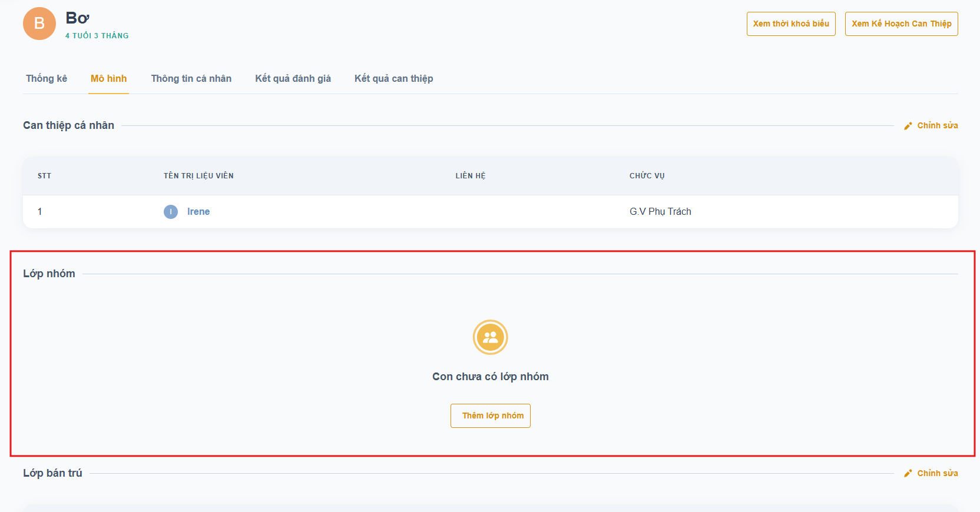The height and width of the screenshot is (512, 980).
Task: Open therapist Irene's name link
Action: 198,212
